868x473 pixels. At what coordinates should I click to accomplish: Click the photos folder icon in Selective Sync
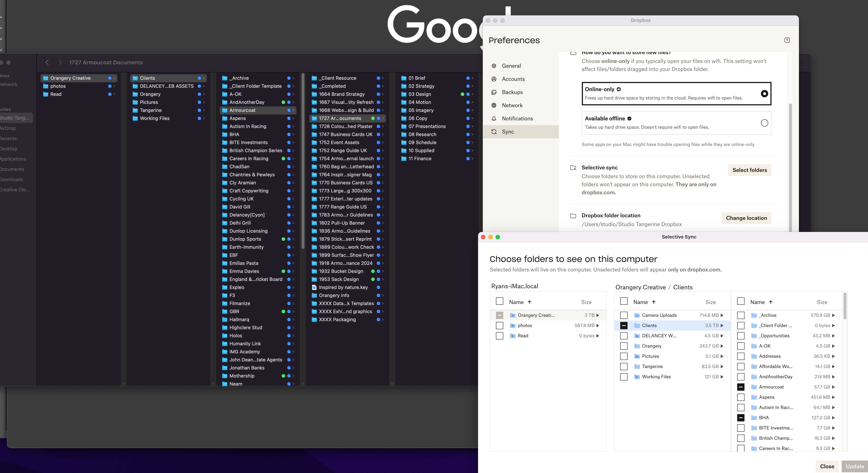[x=513, y=326]
